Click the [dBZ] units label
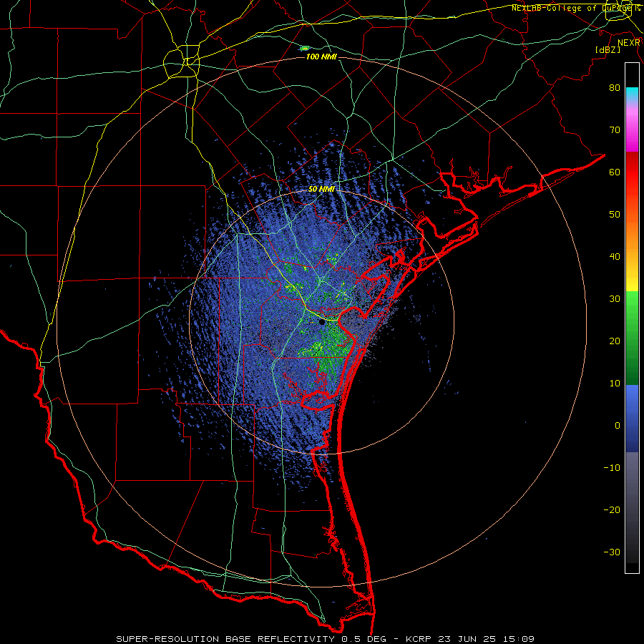 [x=608, y=49]
